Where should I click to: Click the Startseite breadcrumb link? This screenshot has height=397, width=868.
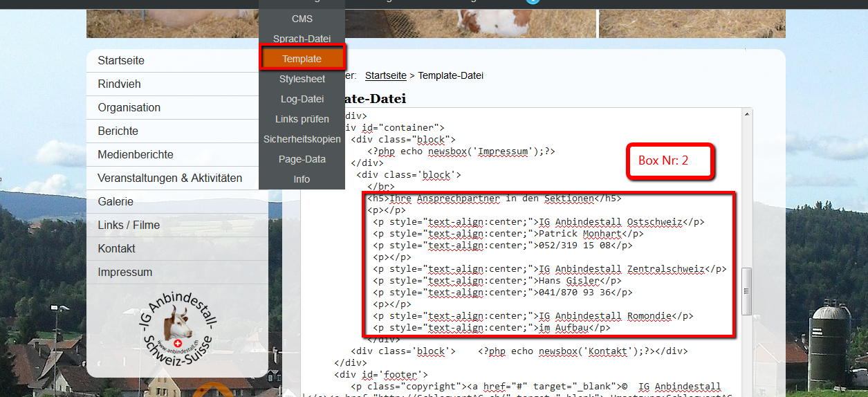(x=386, y=75)
